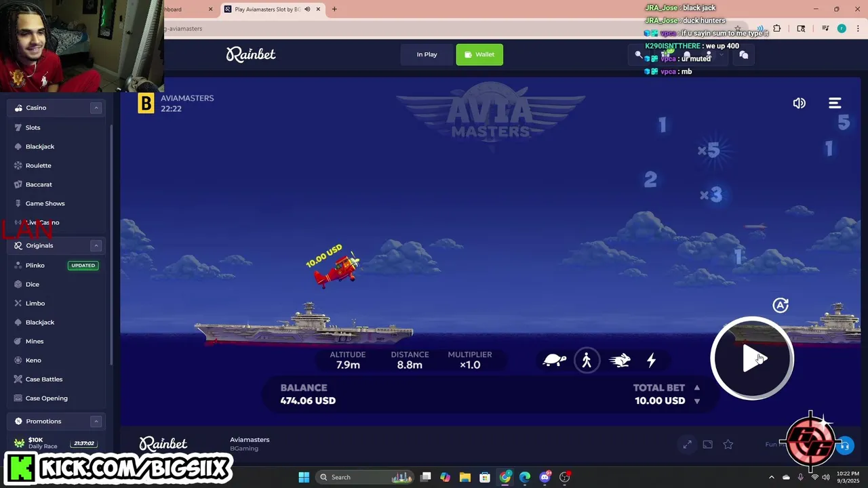Select walking normal speed

[x=587, y=360]
